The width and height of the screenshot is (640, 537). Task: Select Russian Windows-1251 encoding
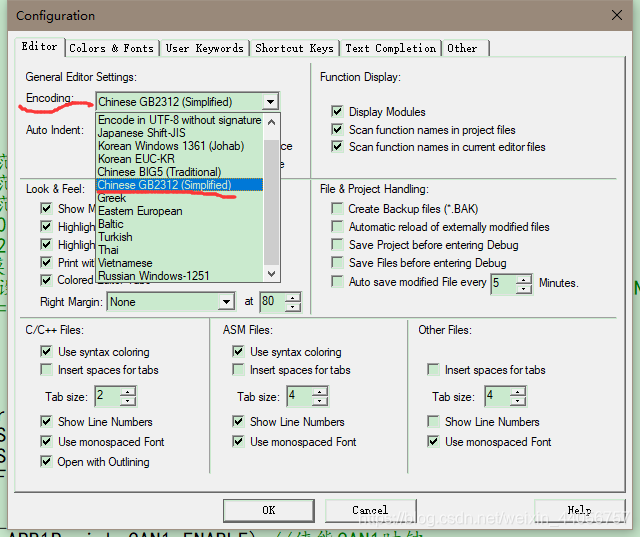coord(180,276)
